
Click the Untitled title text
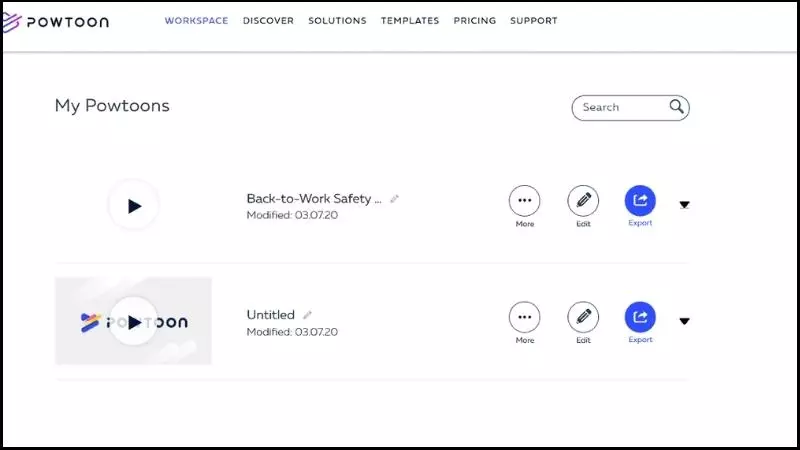pos(270,315)
